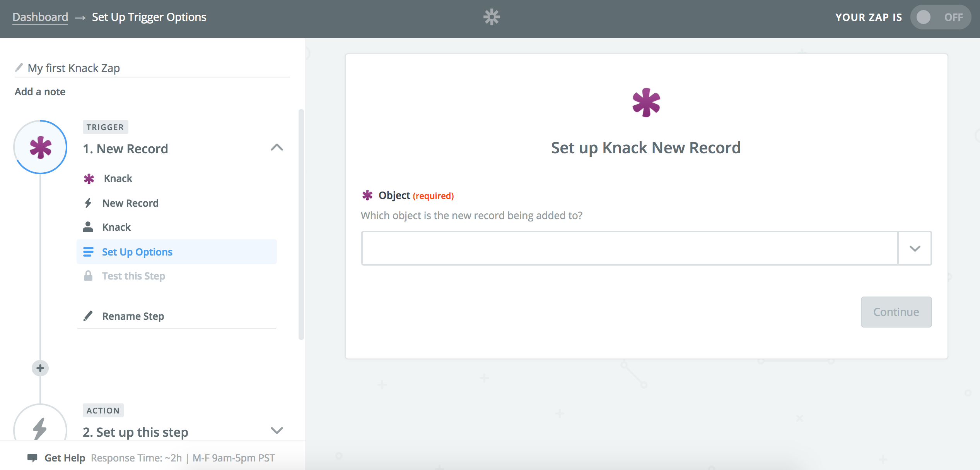Screen dimensions: 980x470
Task: Open the Object dropdown arrow
Action: [915, 248]
